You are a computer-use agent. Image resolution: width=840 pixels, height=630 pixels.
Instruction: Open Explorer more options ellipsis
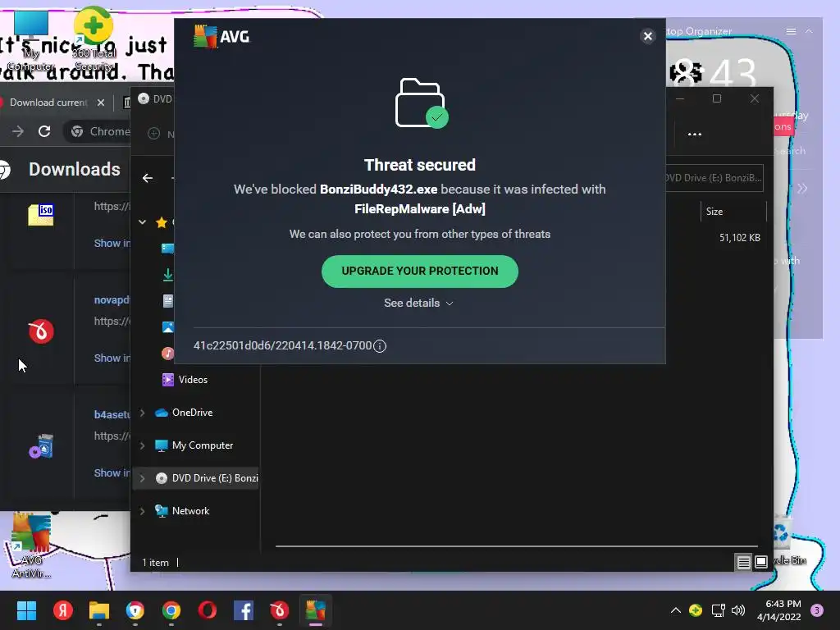[694, 134]
